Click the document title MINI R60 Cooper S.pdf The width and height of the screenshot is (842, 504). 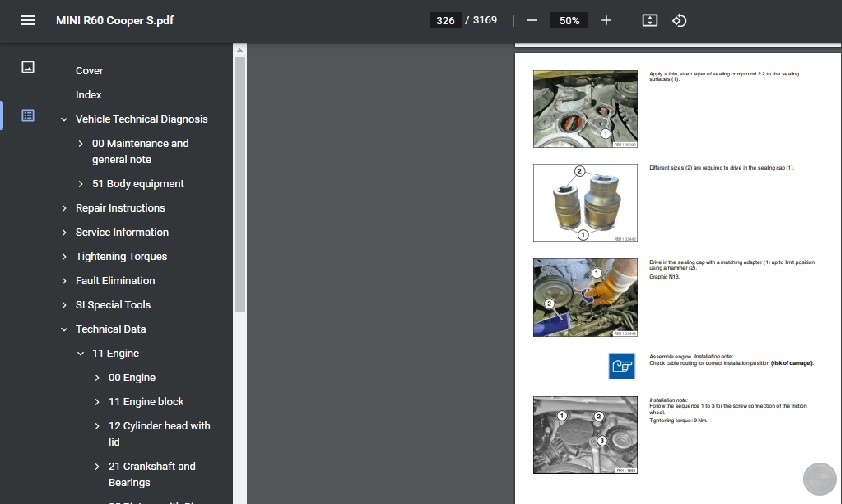[x=115, y=20]
